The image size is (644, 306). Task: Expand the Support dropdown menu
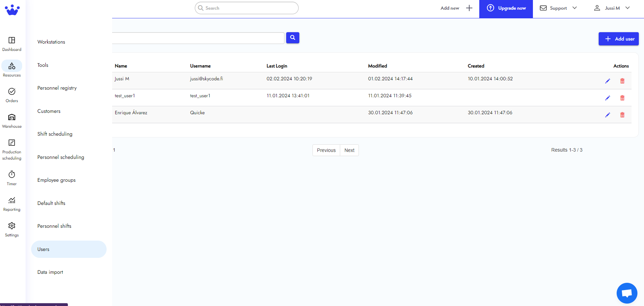(558, 8)
